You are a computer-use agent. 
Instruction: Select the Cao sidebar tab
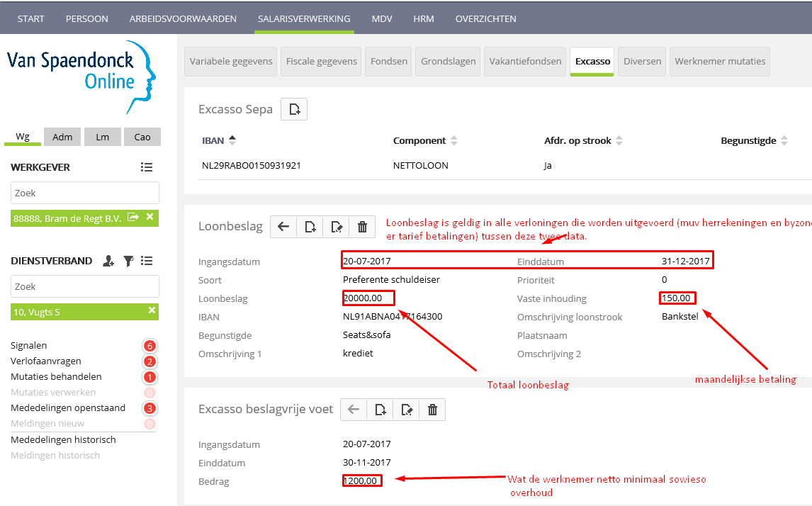(142, 137)
